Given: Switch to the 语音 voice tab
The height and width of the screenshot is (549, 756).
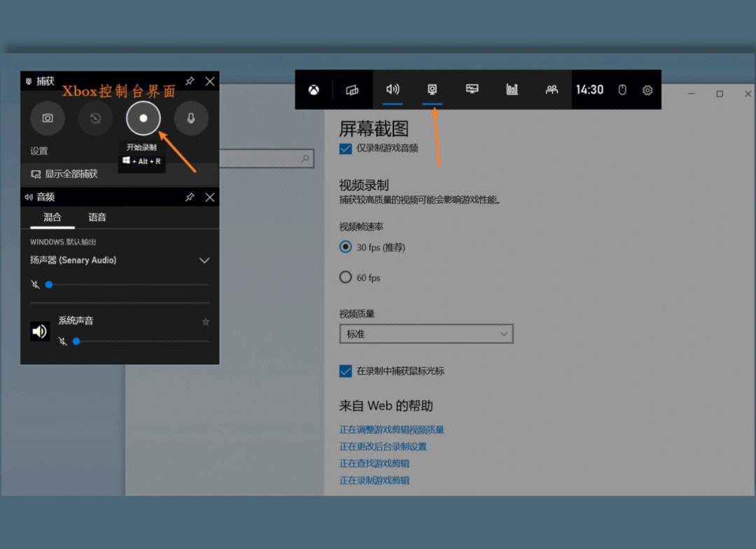Looking at the screenshot, I should pos(97,217).
